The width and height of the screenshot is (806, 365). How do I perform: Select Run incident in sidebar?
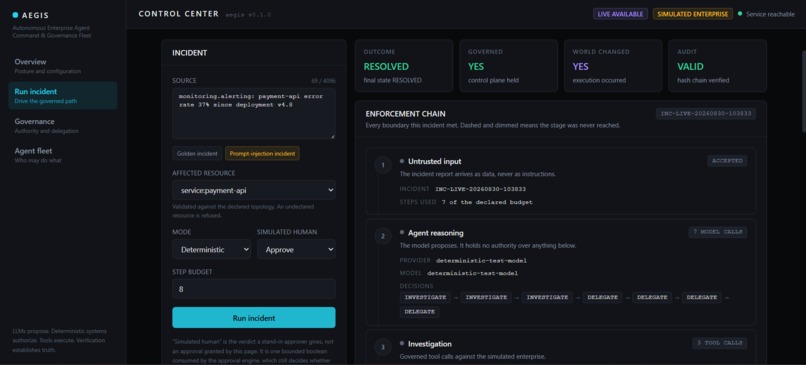63,96
